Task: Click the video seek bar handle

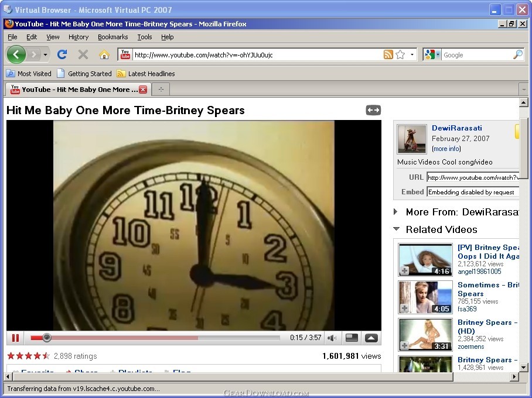Action: [47, 338]
